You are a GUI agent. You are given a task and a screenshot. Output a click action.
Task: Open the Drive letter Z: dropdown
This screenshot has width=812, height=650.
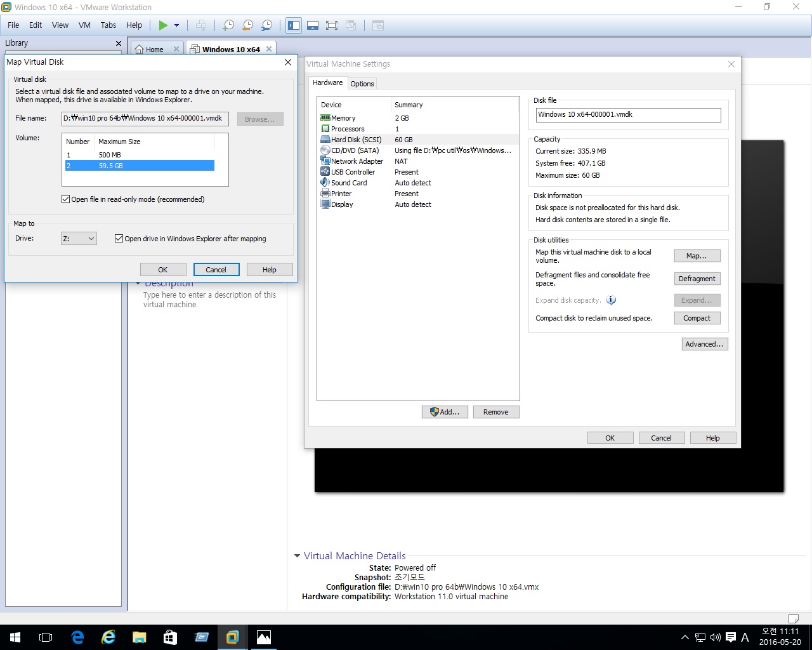tap(79, 239)
